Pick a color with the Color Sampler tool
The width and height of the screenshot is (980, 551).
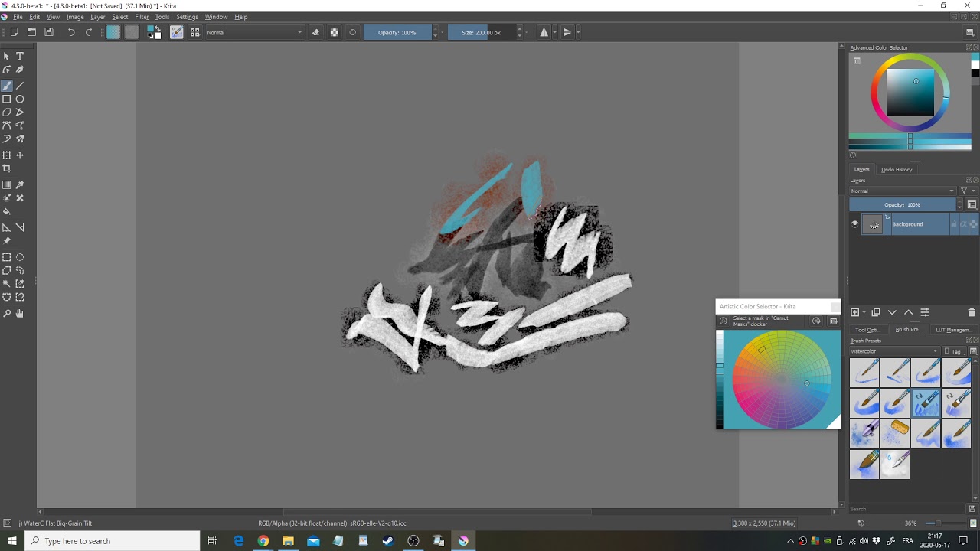(x=20, y=184)
